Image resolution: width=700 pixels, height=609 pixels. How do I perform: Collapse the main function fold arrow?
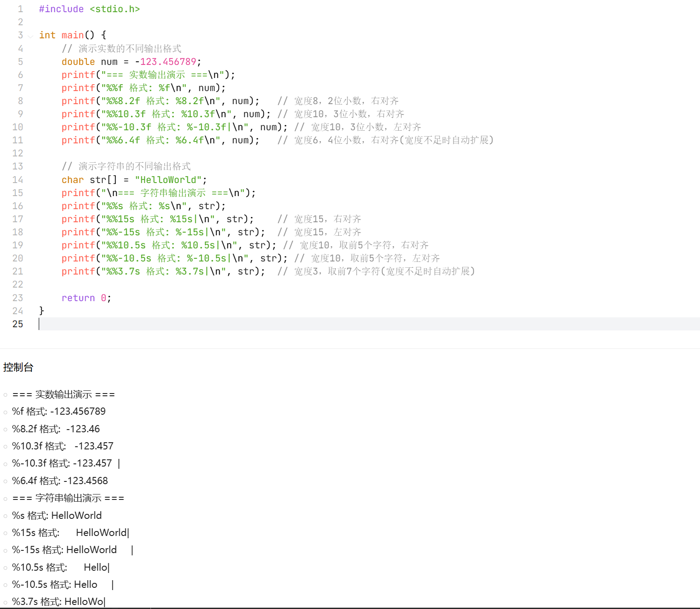tap(30, 36)
